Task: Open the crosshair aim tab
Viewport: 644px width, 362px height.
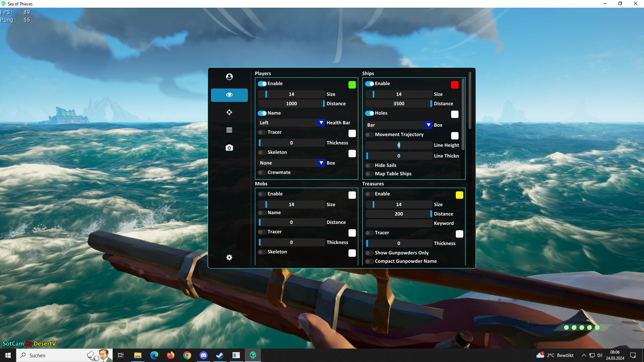Action: [229, 113]
